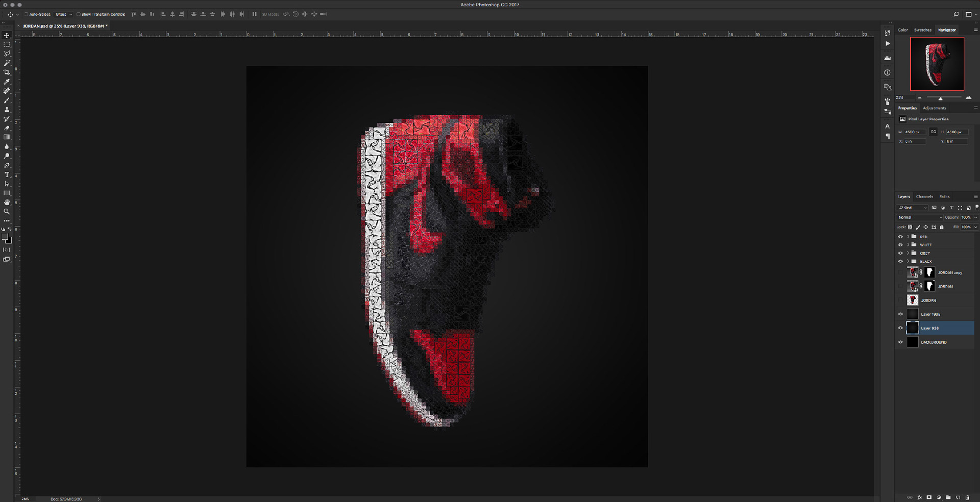Select the Eyedropper tool
Viewport: 980px width, 502px height.
click(x=7, y=82)
